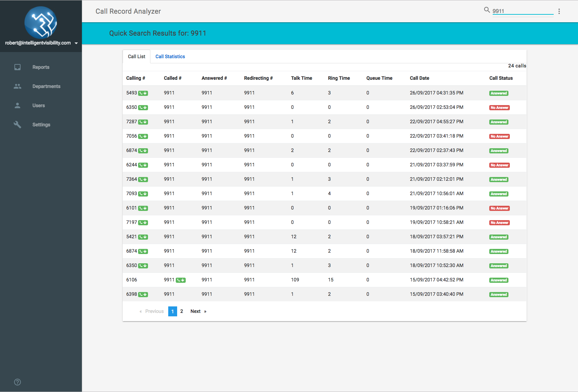The height and width of the screenshot is (392, 578).
Task: Click the Departments group icon in sidebar
Action: pyautogui.click(x=17, y=86)
